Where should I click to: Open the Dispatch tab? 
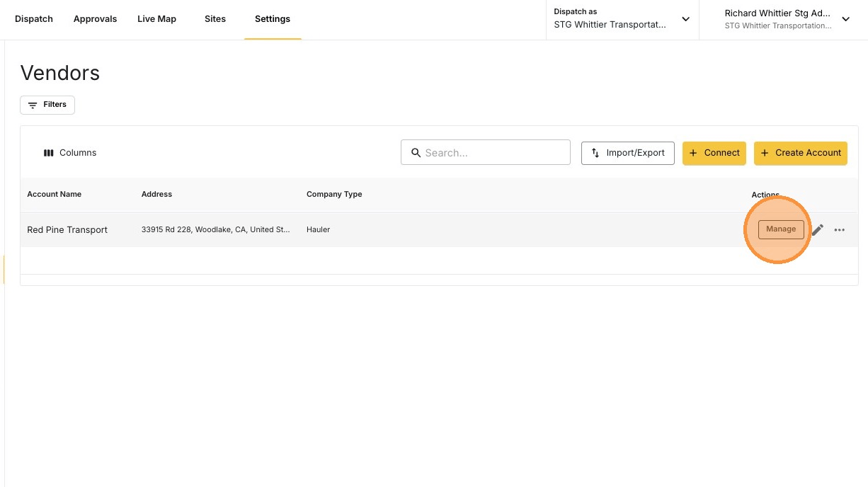pos(34,19)
